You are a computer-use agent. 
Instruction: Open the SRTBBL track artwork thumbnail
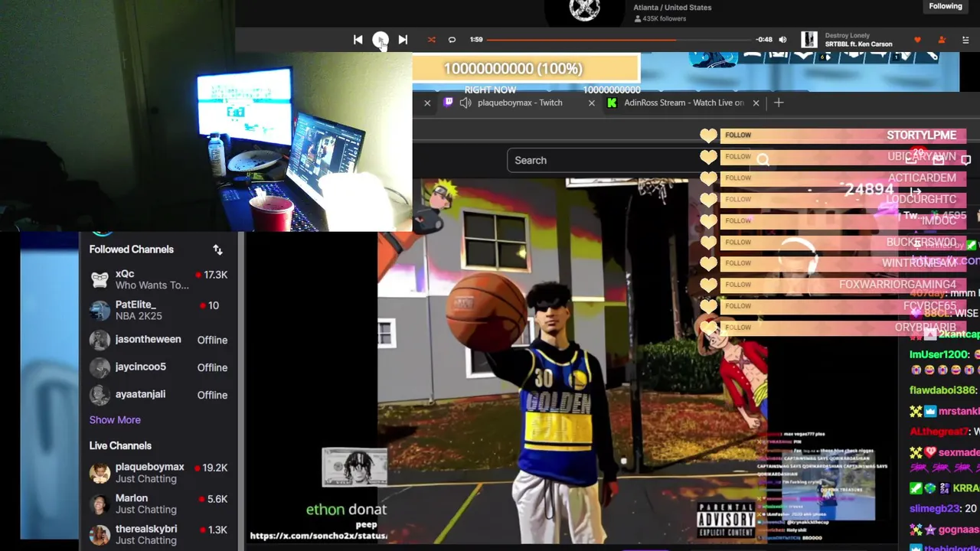(808, 40)
